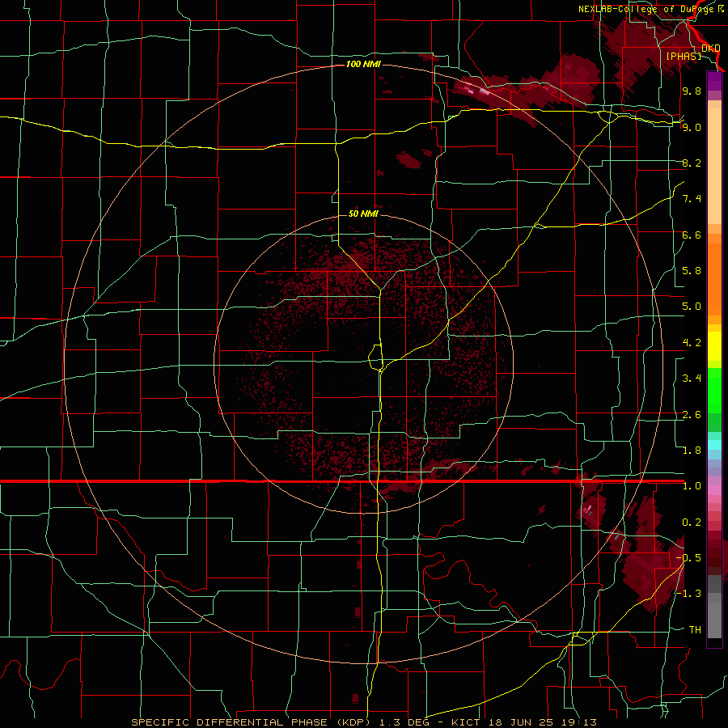Select the 5.8 value on the scale

(692, 271)
